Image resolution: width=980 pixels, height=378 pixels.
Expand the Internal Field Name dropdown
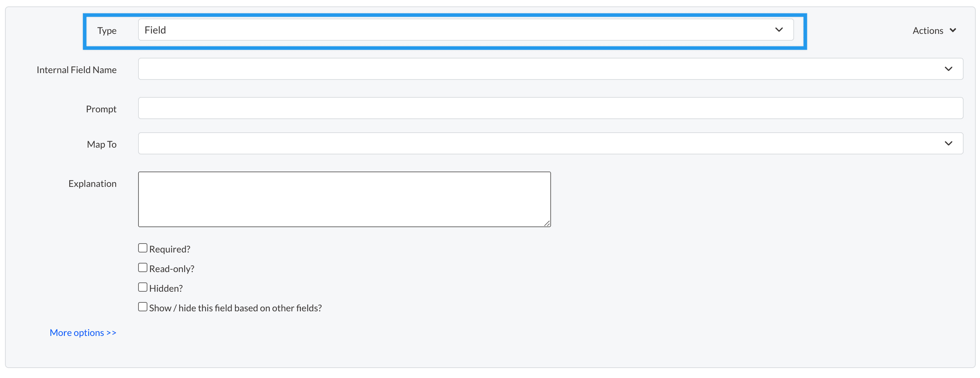[532, 69]
